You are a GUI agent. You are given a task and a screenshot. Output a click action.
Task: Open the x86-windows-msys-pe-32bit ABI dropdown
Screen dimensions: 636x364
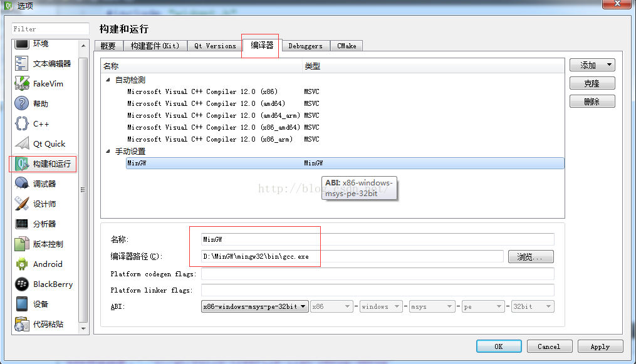click(x=255, y=306)
